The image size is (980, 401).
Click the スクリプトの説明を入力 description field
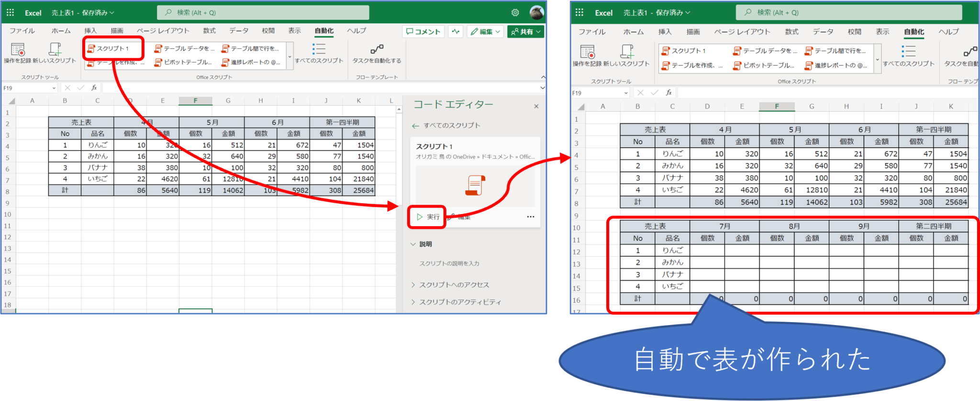[449, 263]
